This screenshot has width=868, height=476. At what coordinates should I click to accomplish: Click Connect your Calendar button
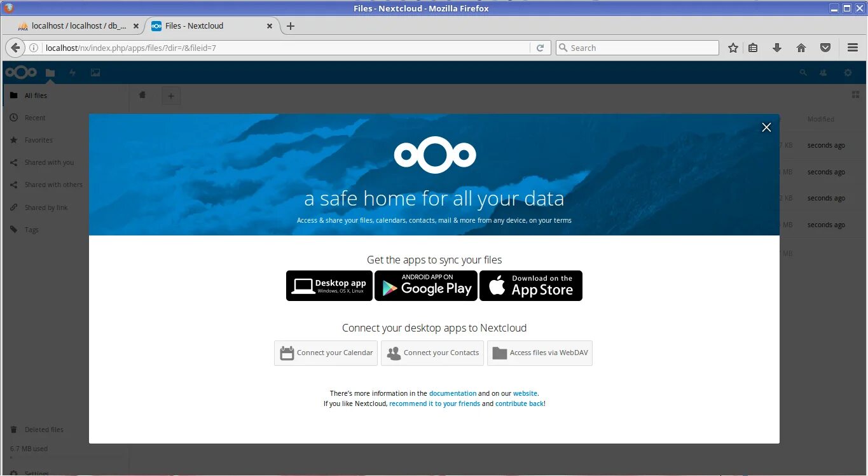tap(326, 353)
